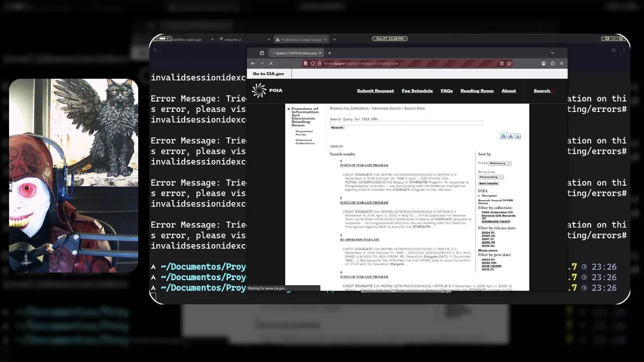Click the browser address bar URL
The width and height of the screenshot is (644, 362).
(x=361, y=63)
